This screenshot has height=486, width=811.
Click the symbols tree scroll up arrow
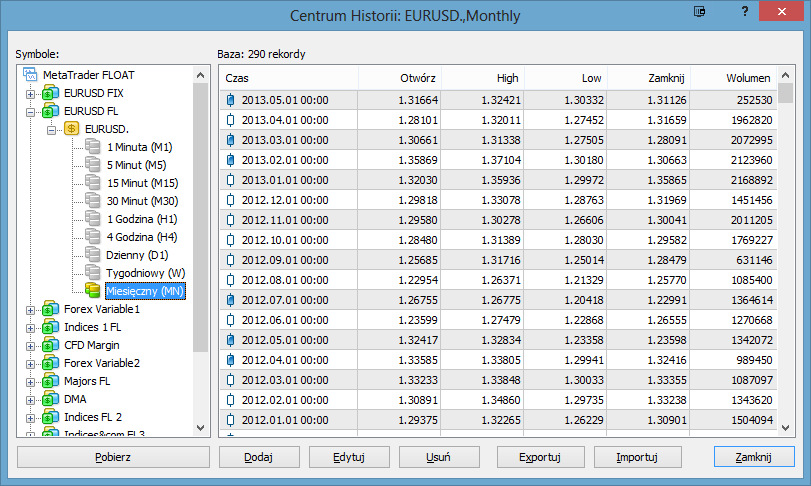pyautogui.click(x=201, y=75)
